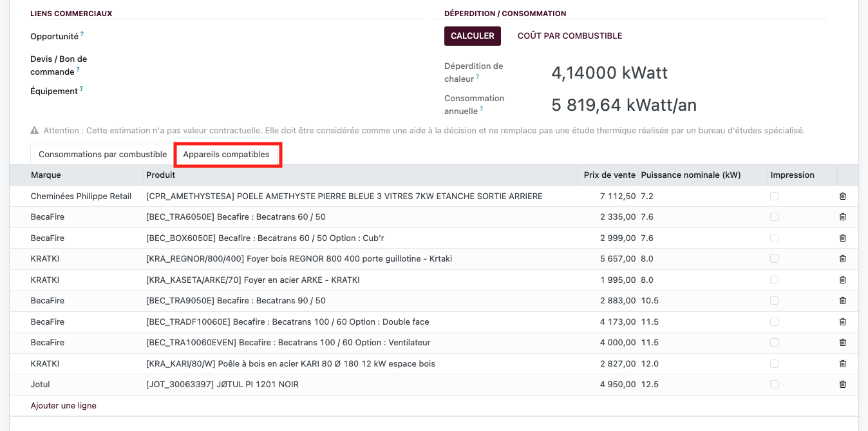Remove the Becatrans 60 / 50 Cub'r row via trash icon
868x431 pixels.
click(843, 238)
